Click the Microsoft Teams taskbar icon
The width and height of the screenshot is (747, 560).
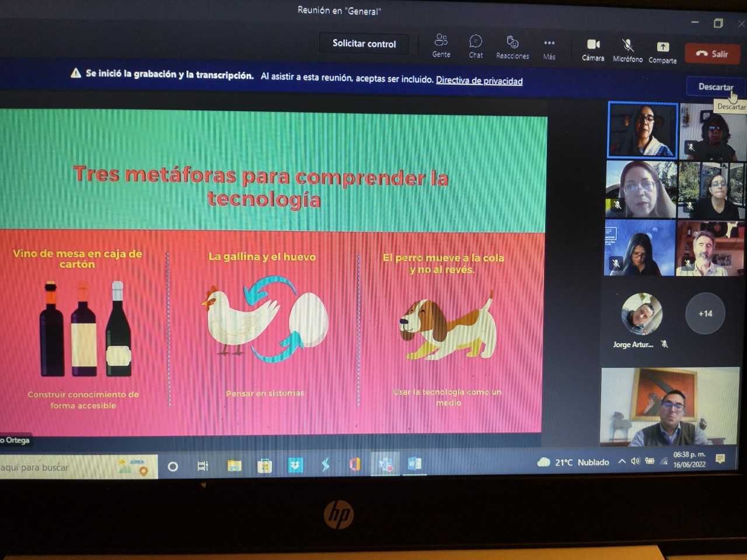pyautogui.click(x=385, y=464)
